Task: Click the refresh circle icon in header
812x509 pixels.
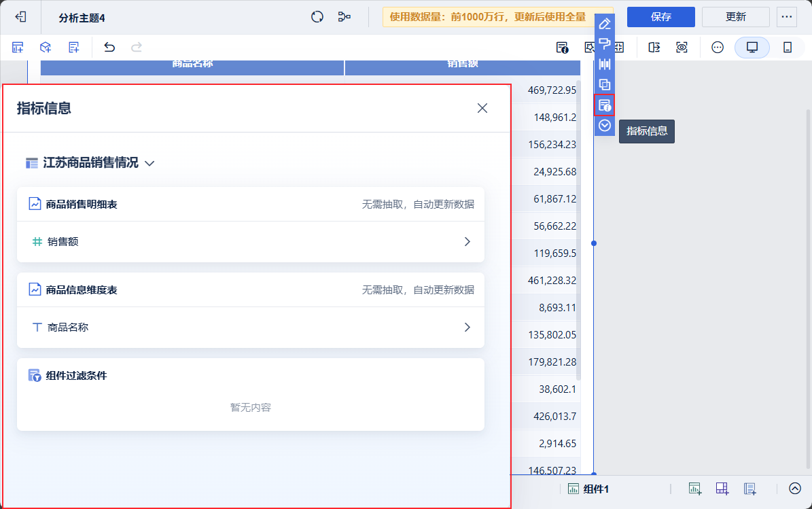Action: 317,17
